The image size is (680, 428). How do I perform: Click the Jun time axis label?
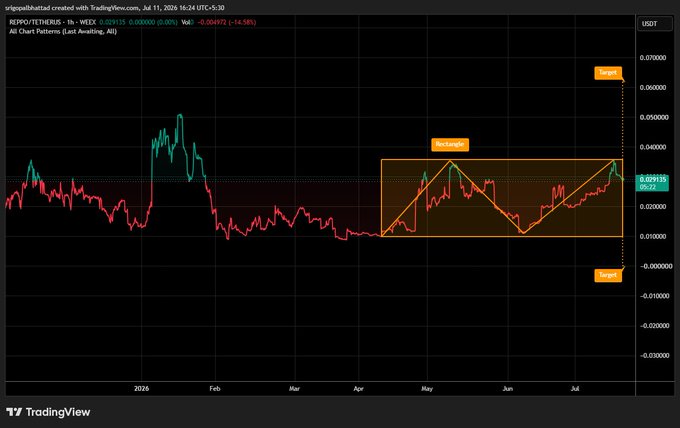pos(508,389)
